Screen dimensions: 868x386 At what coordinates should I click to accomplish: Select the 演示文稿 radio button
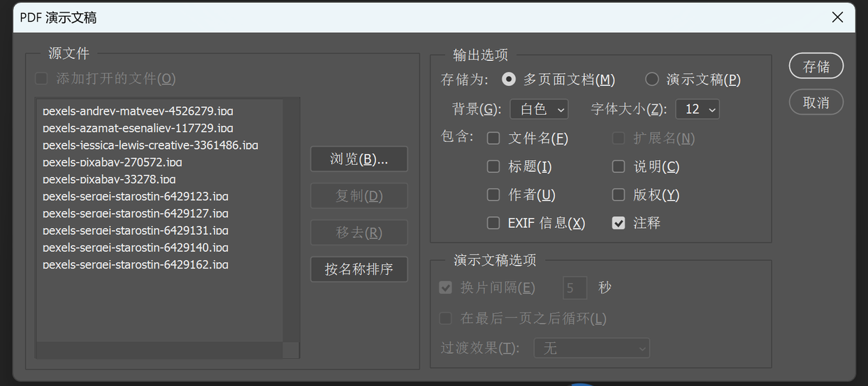(x=652, y=79)
